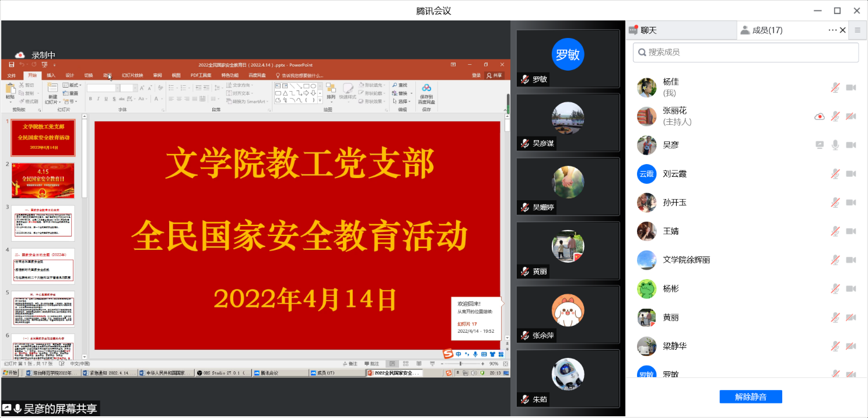This screenshot has height=418, width=868.
Task: Click the Sogou input microphone icon
Action: pyautogui.click(x=475, y=354)
